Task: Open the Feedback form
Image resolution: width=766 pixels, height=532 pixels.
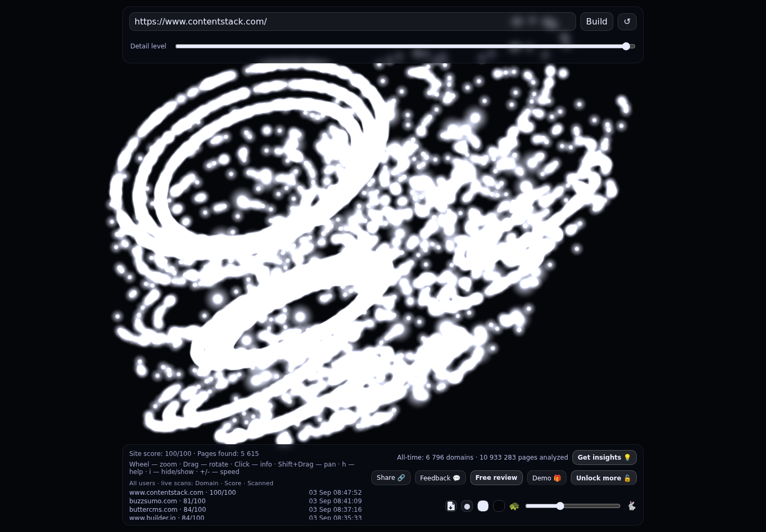Action: 440,478
